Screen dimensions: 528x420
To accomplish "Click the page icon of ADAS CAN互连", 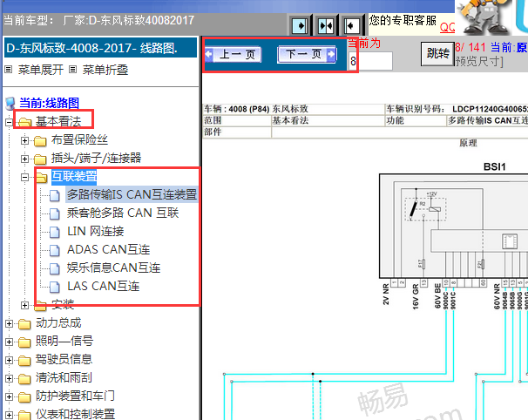I will pos(55,250).
